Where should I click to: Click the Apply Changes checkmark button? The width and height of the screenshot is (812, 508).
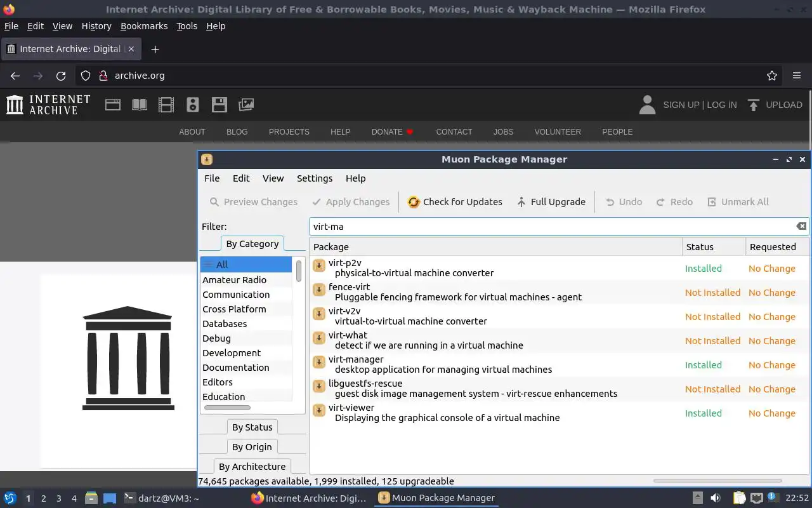pyautogui.click(x=351, y=202)
